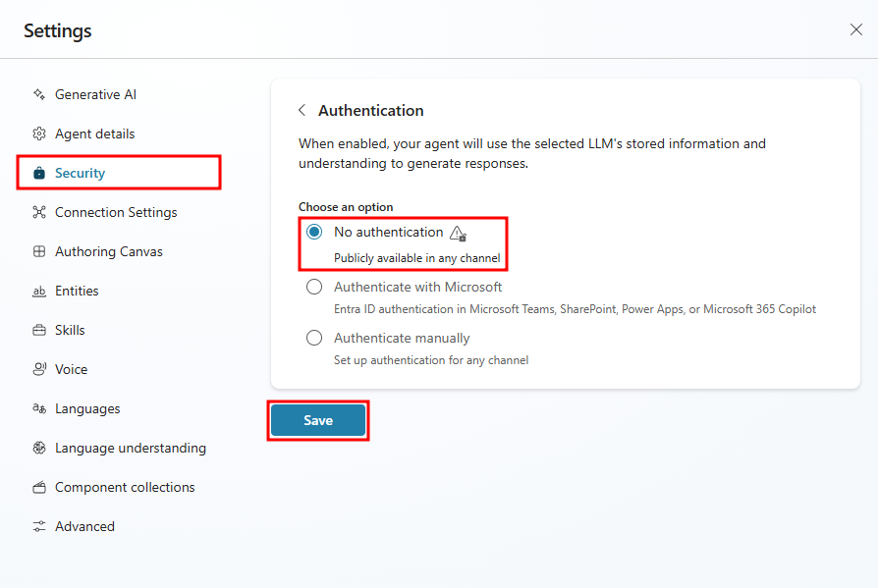Click 'Publicly available in any channel' description

417,258
